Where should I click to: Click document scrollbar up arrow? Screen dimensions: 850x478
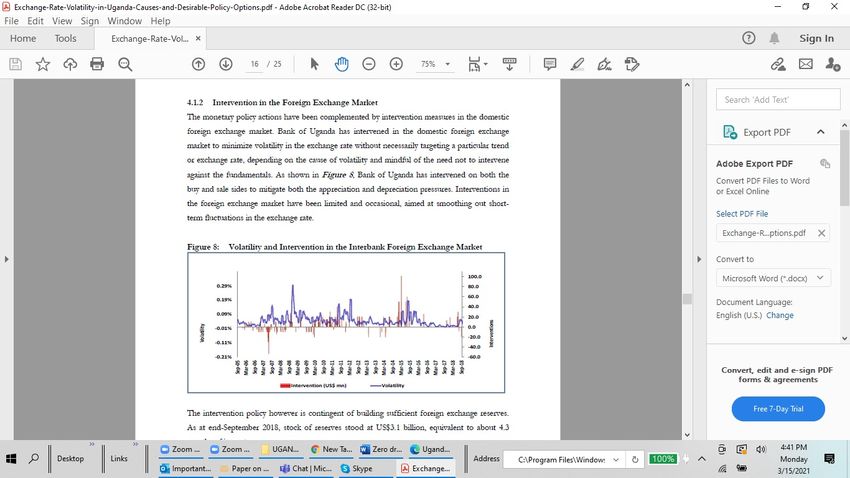click(687, 85)
